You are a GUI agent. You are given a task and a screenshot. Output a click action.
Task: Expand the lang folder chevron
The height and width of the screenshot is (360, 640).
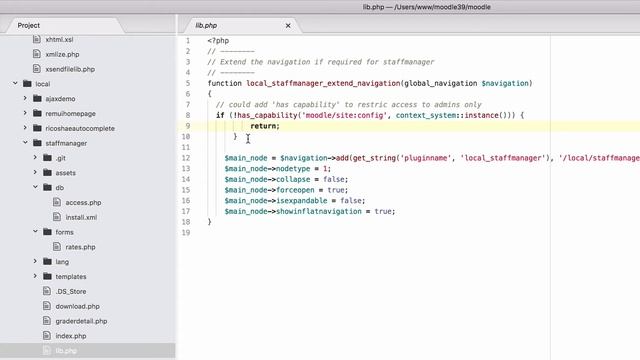tap(35, 261)
